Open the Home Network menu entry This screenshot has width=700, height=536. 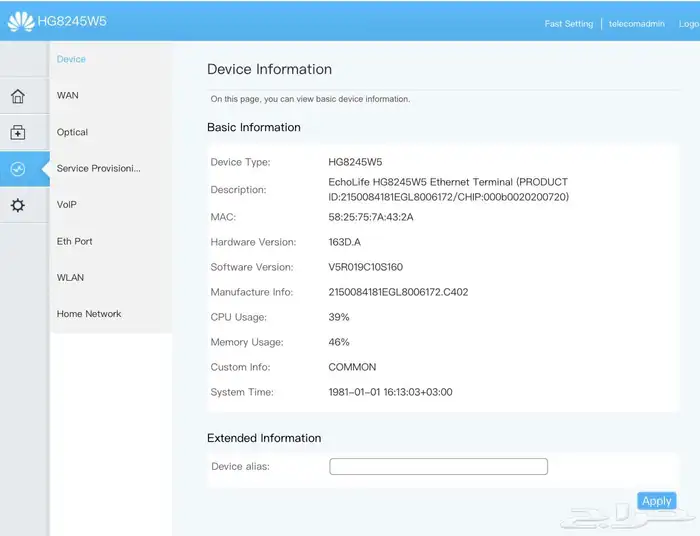(89, 314)
